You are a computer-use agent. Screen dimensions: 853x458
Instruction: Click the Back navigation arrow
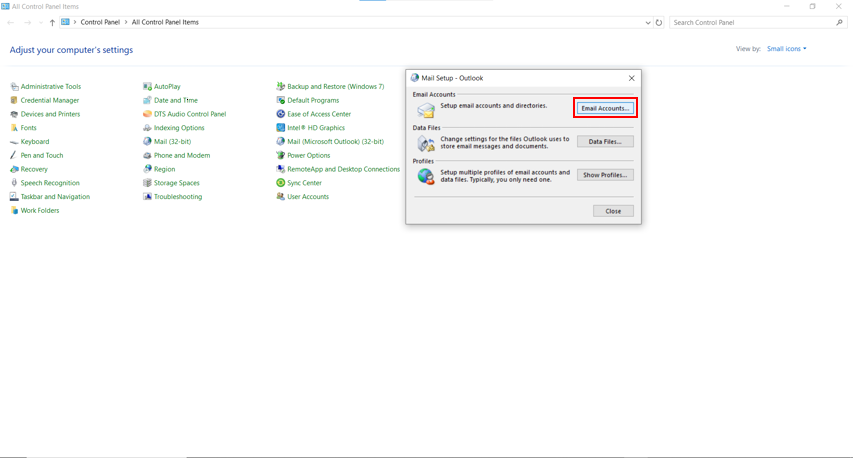click(x=10, y=23)
